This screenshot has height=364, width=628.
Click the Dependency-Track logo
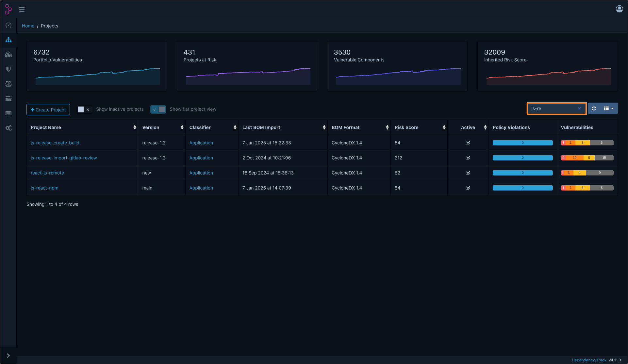[x=8, y=9]
